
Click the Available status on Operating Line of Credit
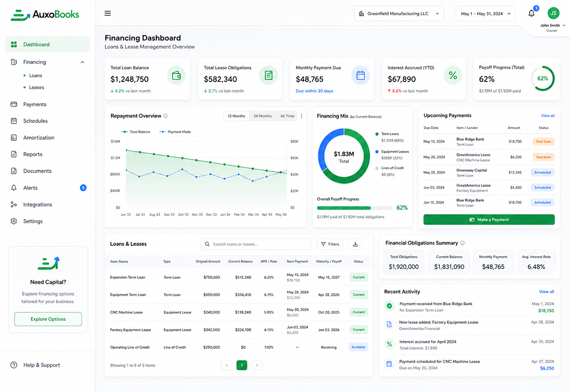[x=358, y=347]
